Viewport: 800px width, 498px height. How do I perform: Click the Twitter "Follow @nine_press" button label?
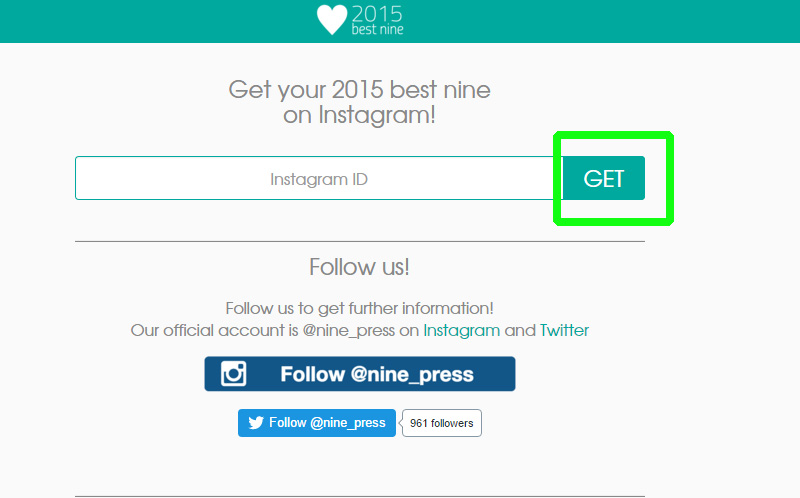coord(327,423)
